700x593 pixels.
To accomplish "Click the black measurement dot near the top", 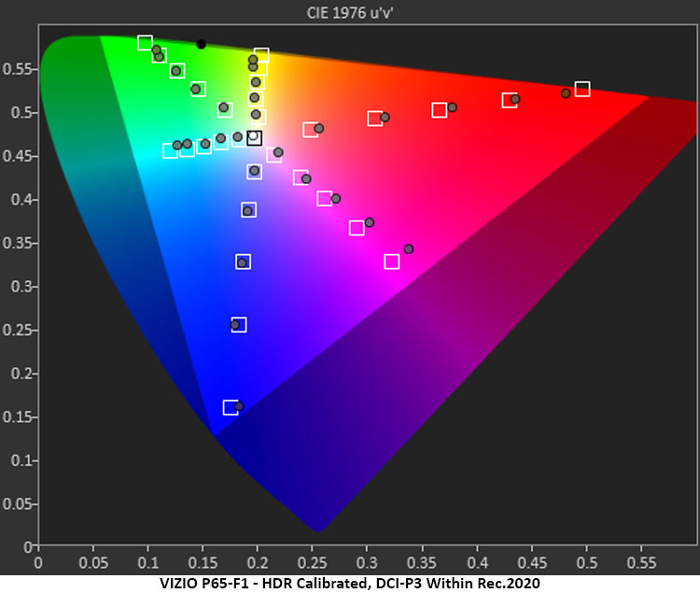I will (x=201, y=44).
